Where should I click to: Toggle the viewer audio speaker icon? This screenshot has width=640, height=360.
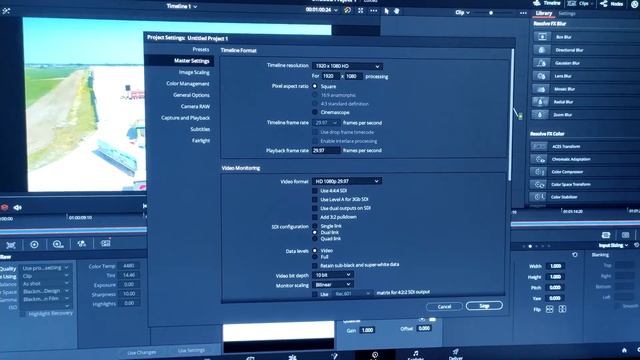pyautogui.click(x=18, y=208)
